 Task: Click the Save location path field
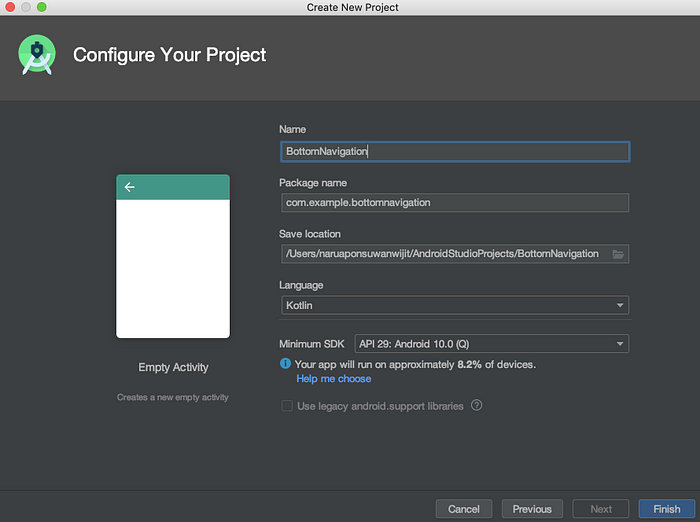(x=446, y=254)
